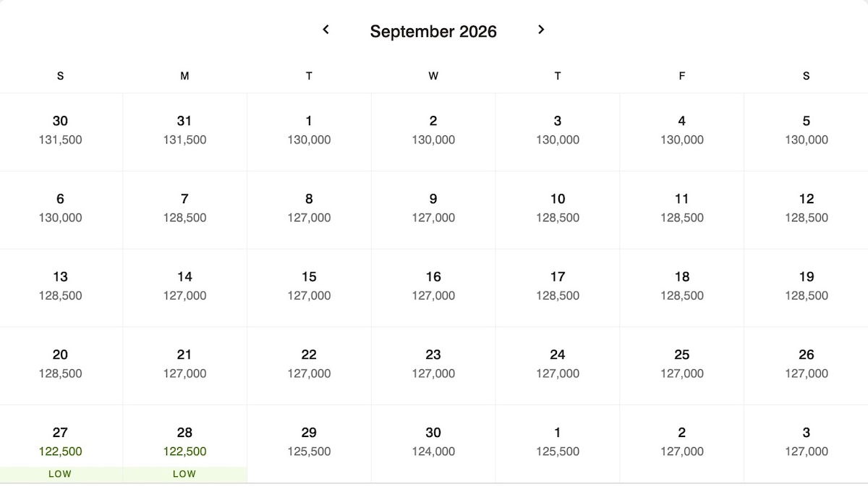Select September 21 Monday cell
Image resolution: width=868 pixels, height=487 pixels.
184,365
